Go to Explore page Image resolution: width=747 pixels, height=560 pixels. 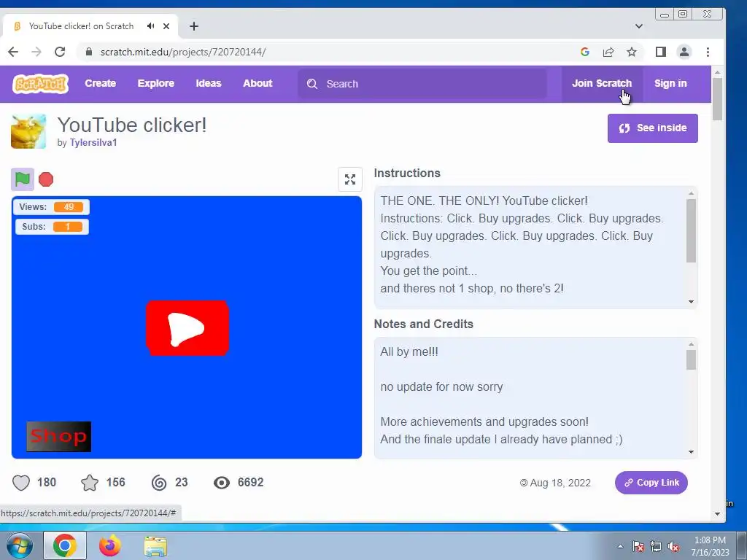point(156,83)
